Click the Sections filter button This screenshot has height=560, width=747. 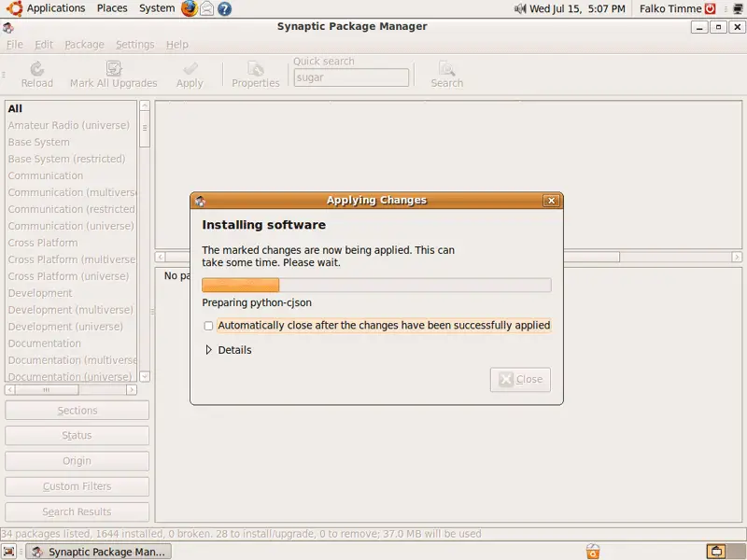tap(77, 411)
